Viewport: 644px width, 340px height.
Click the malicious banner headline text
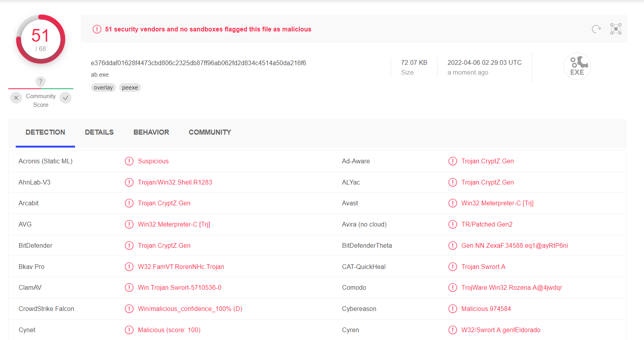point(208,29)
